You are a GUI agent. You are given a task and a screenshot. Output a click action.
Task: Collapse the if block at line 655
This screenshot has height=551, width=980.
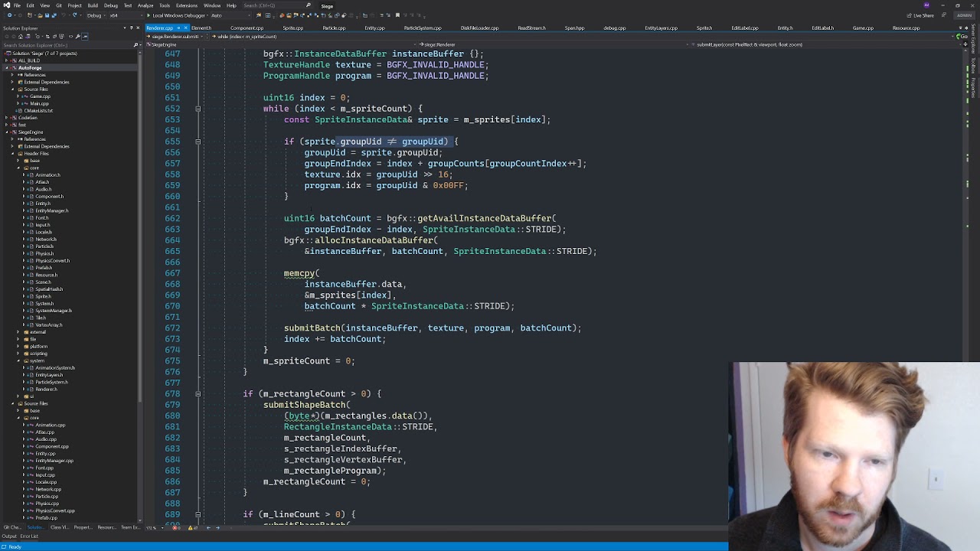198,142
